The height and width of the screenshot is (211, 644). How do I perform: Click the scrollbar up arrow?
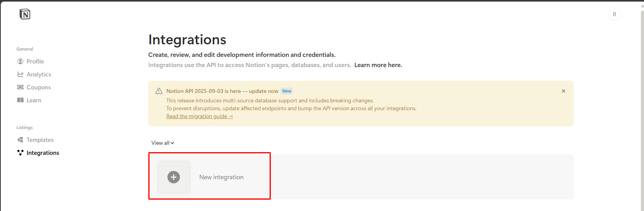point(642,5)
